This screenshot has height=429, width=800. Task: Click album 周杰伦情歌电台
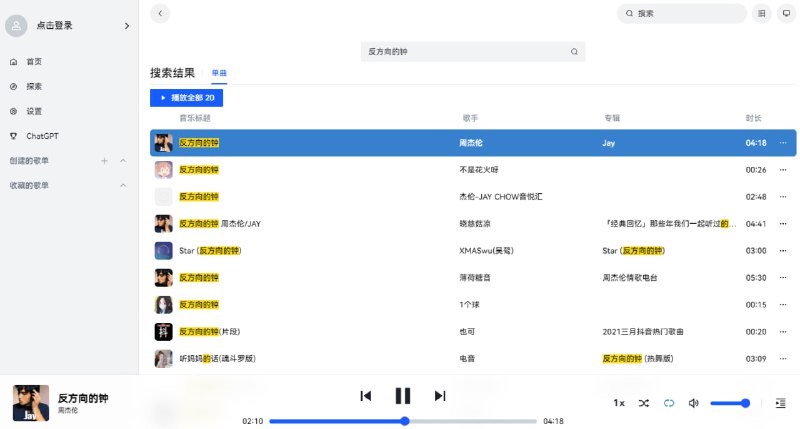[x=630, y=278]
